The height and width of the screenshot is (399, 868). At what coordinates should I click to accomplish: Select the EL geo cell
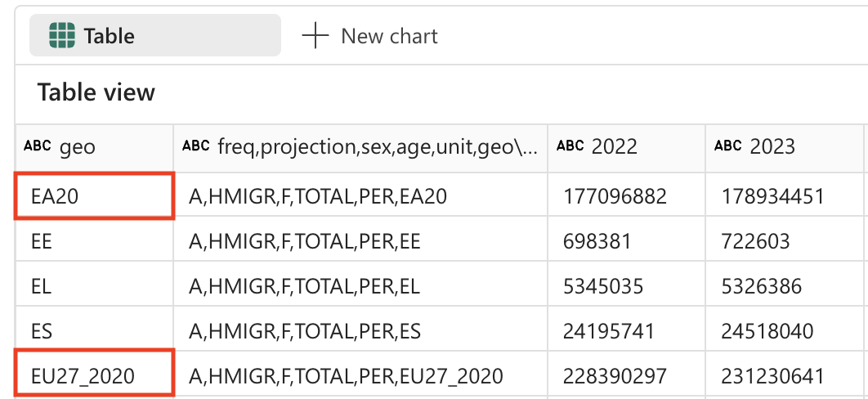(x=94, y=285)
